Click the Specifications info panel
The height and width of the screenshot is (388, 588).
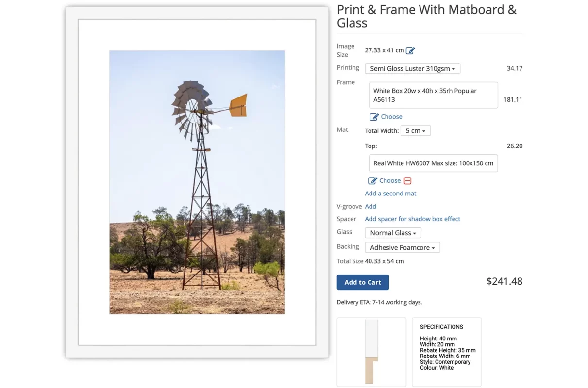point(446,352)
